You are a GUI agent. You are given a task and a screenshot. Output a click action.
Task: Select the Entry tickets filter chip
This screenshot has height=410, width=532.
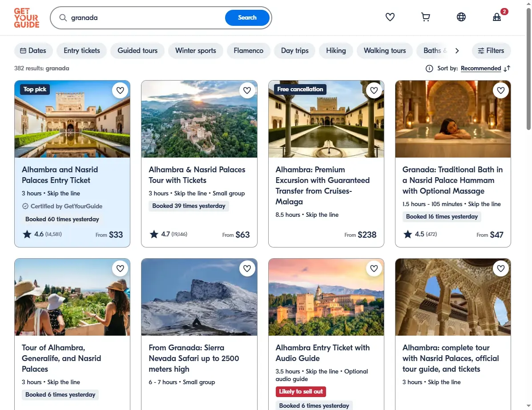point(82,51)
